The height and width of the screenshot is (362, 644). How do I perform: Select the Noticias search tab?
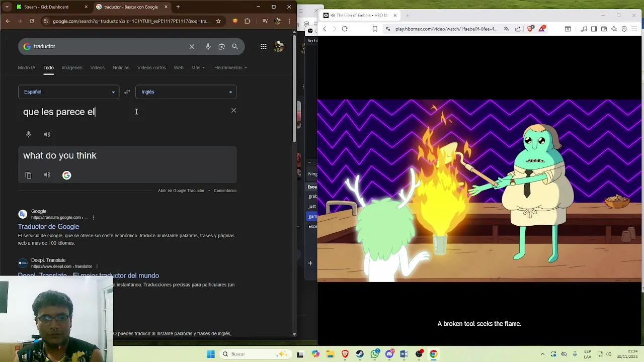coord(121,68)
